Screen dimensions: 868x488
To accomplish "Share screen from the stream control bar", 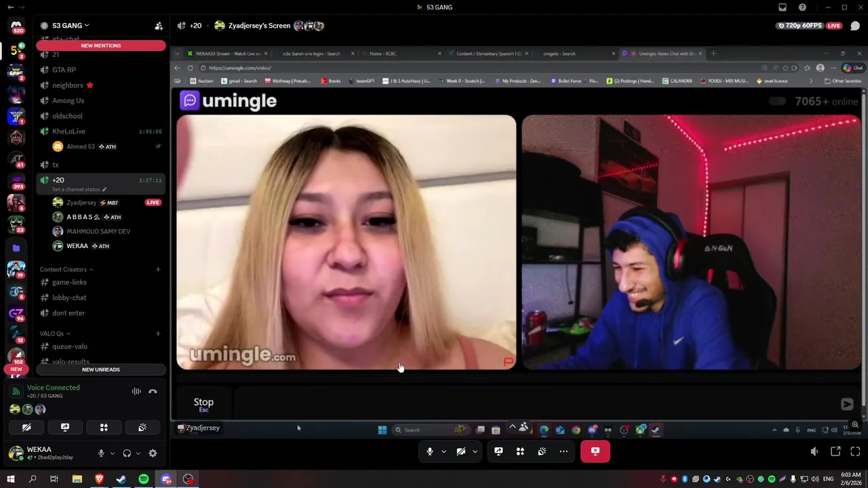I will [498, 451].
